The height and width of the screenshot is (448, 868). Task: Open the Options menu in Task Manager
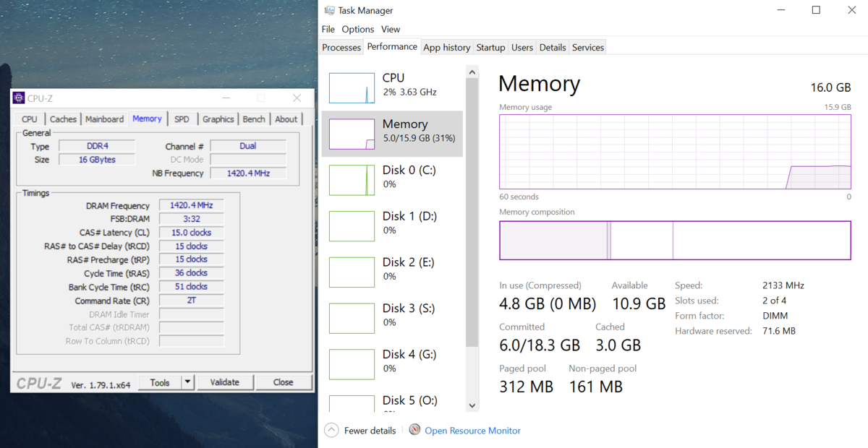click(358, 29)
